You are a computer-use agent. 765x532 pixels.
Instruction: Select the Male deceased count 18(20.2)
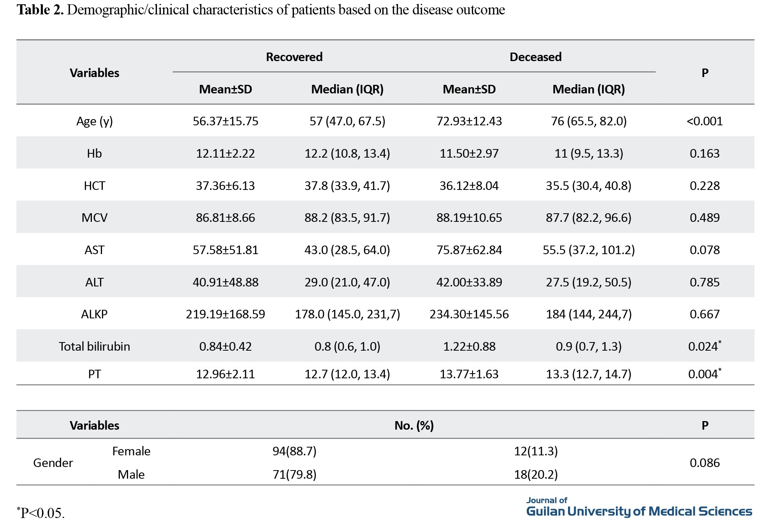(536, 475)
